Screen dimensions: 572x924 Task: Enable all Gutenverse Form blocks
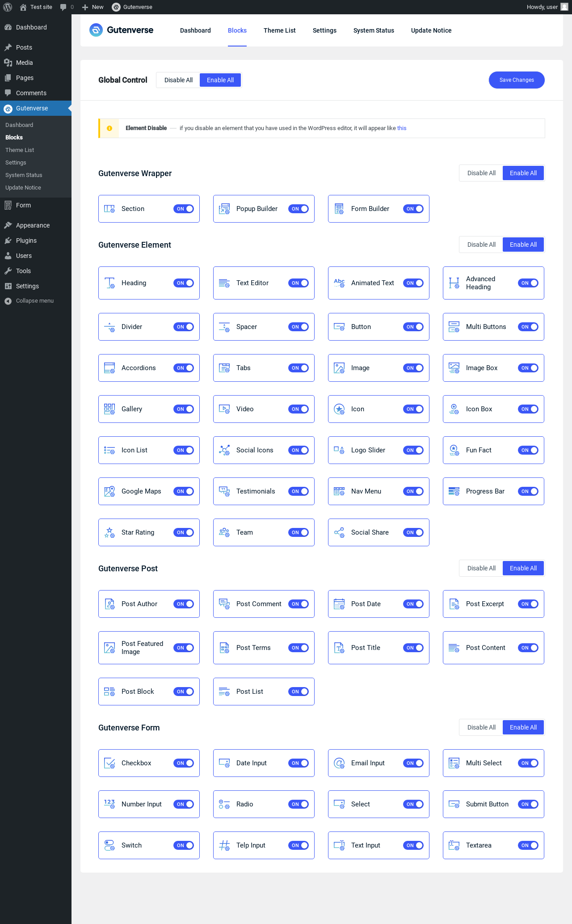point(523,727)
